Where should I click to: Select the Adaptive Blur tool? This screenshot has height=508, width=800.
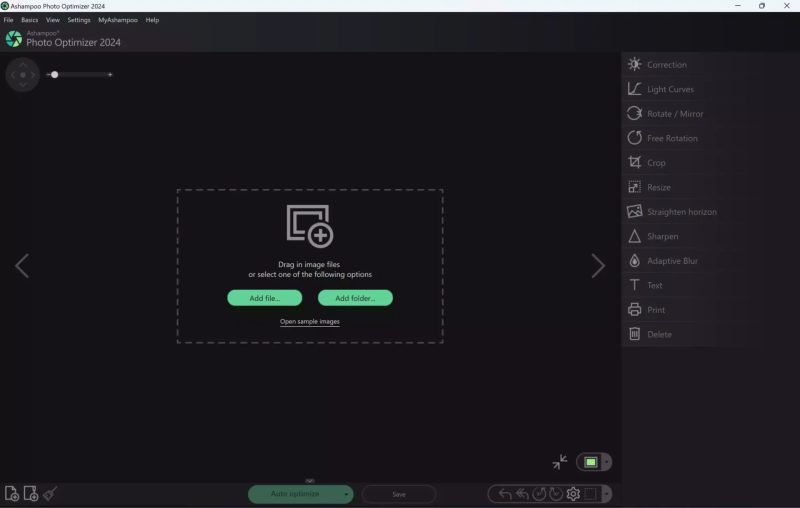(671, 261)
